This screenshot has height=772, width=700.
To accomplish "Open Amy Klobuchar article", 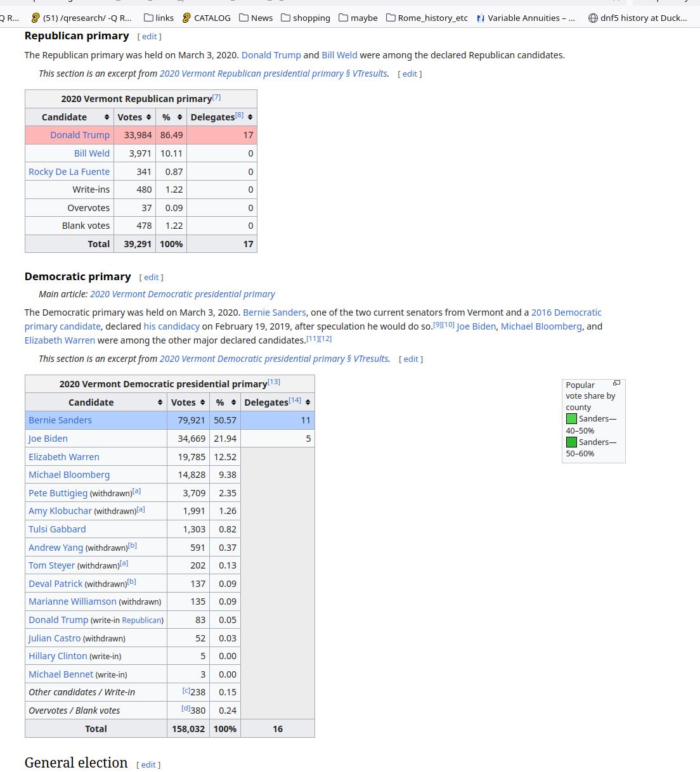I will 60,511.
